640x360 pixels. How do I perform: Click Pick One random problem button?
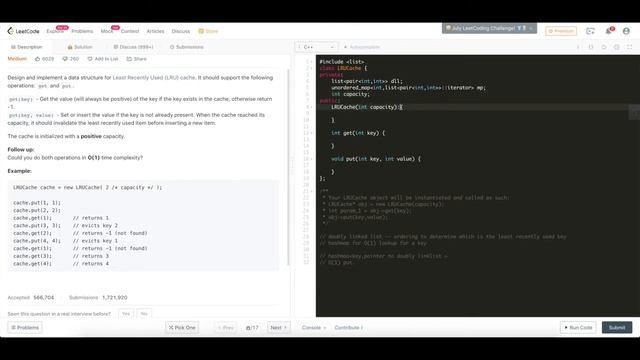coord(182,327)
